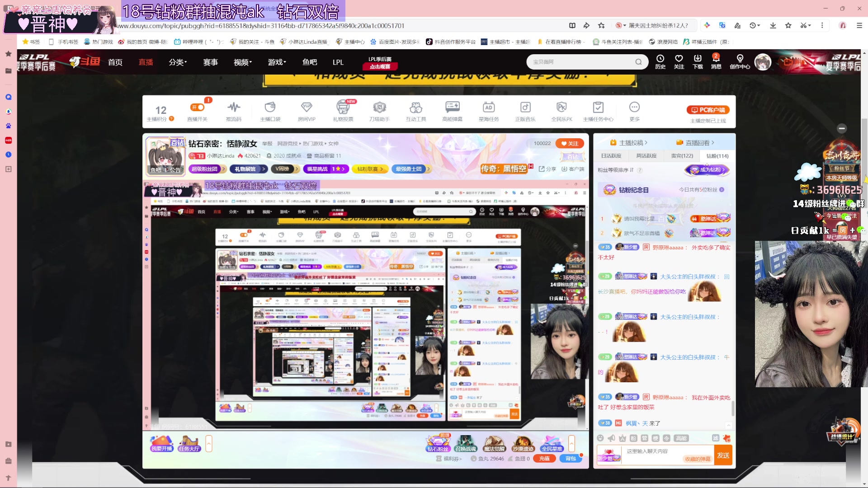Click the 梗 meme phrases icon
This screenshot has height=488, width=868.
pyautogui.click(x=656, y=438)
